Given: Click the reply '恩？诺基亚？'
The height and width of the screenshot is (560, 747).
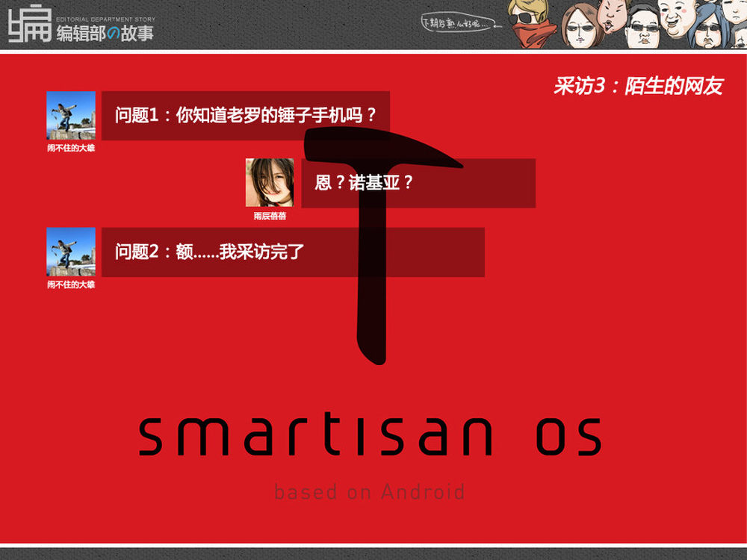Looking at the screenshot, I should pos(418,184).
